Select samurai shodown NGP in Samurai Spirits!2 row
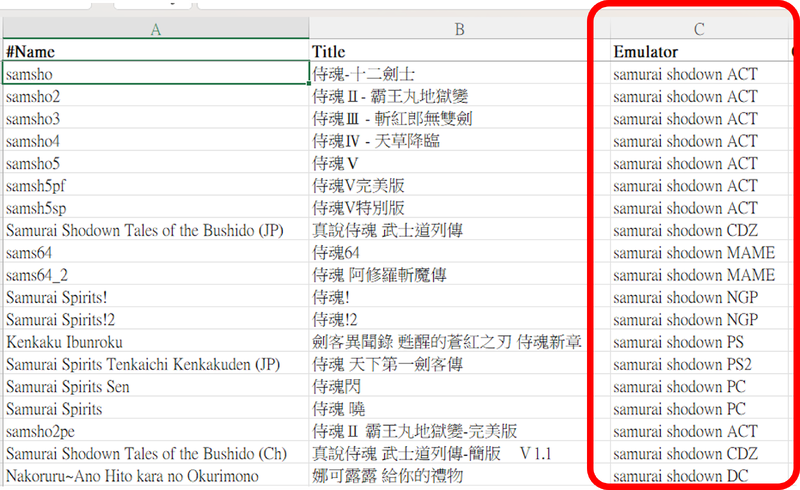800x490 pixels. click(699, 320)
